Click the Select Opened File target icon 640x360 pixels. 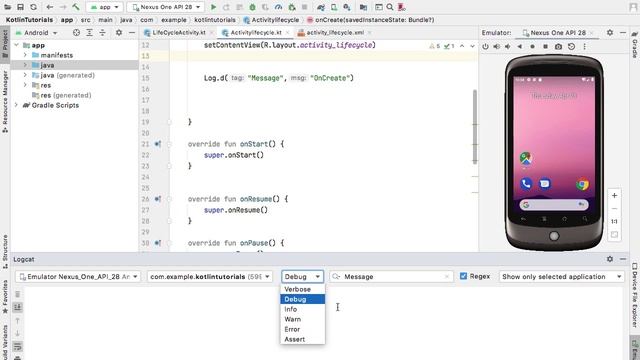[x=76, y=32]
